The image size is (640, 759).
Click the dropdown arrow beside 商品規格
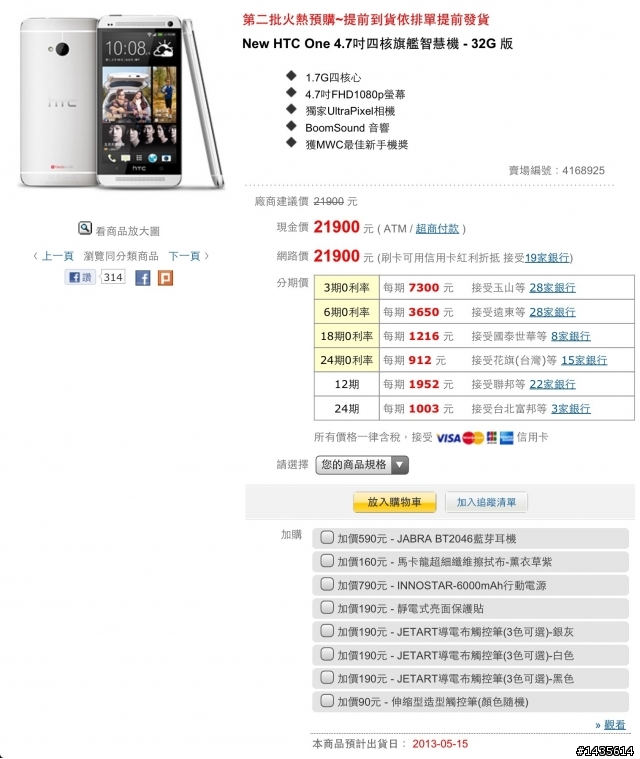point(400,465)
